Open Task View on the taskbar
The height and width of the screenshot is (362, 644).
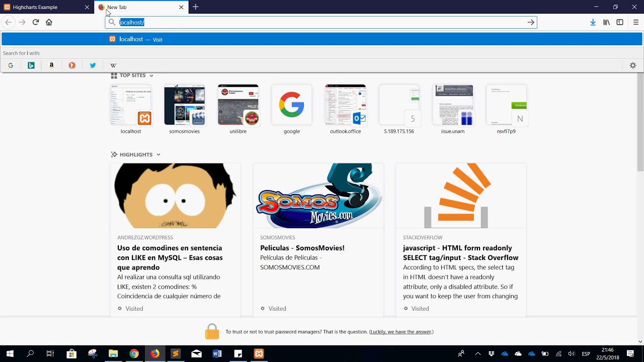coord(50,353)
